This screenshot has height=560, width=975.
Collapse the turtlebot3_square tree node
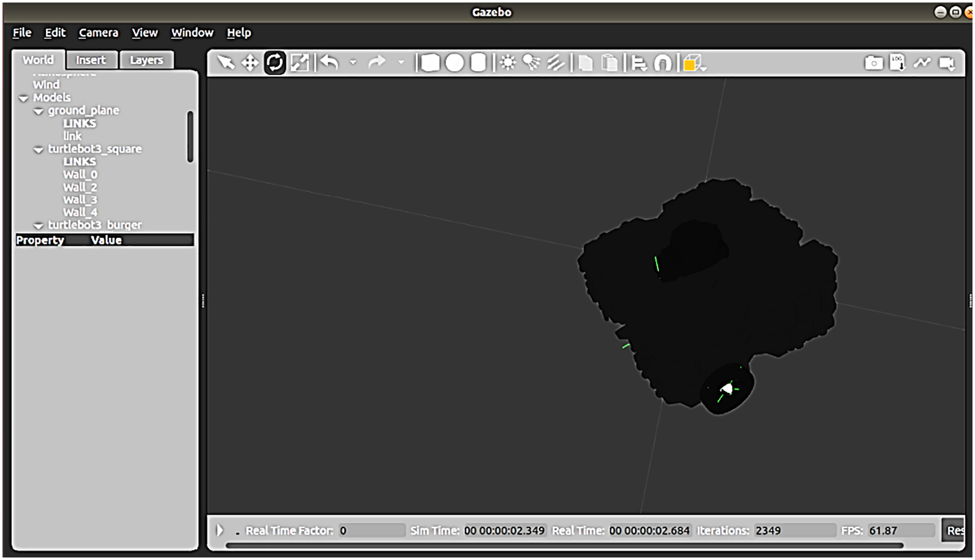pos(38,150)
